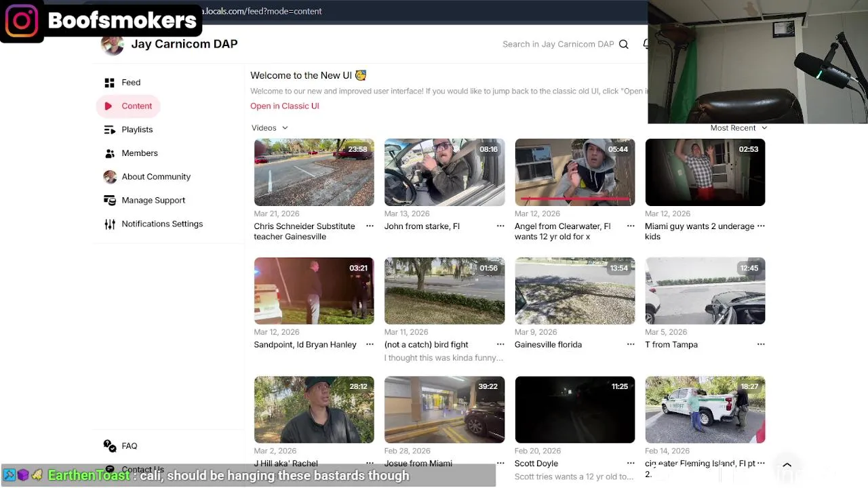This screenshot has height=488, width=868.
Task: Click the scroll-to-top chevron button
Action: [787, 465]
